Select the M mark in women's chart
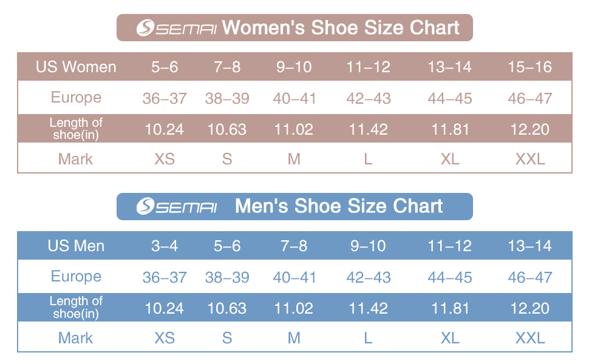Viewport: 589px width, 364px height. coord(294,159)
